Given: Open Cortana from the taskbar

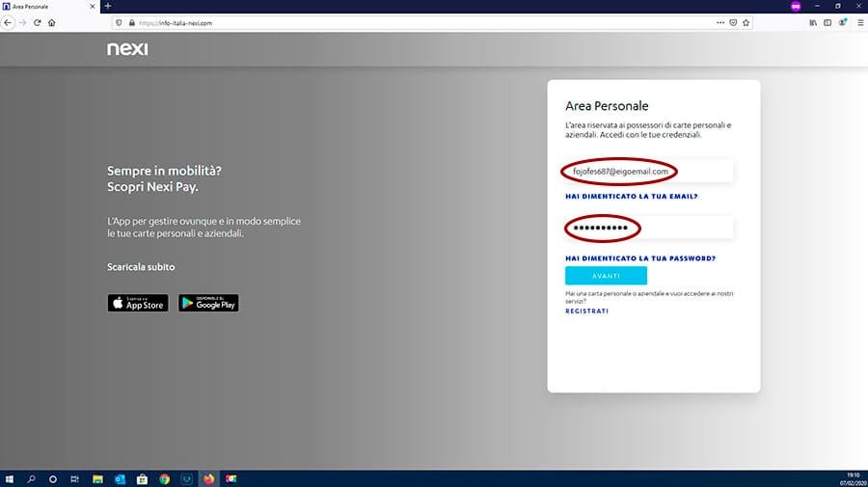Looking at the screenshot, I should 53,479.
